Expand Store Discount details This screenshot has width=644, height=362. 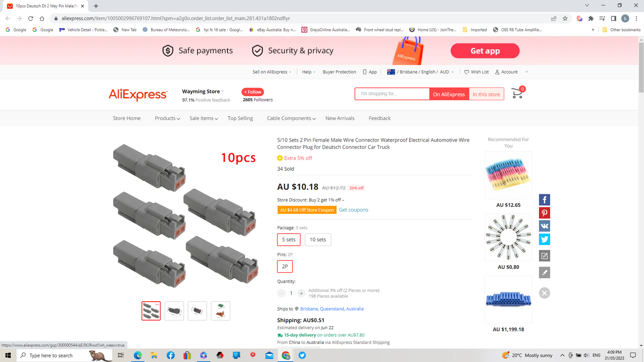coord(311,200)
